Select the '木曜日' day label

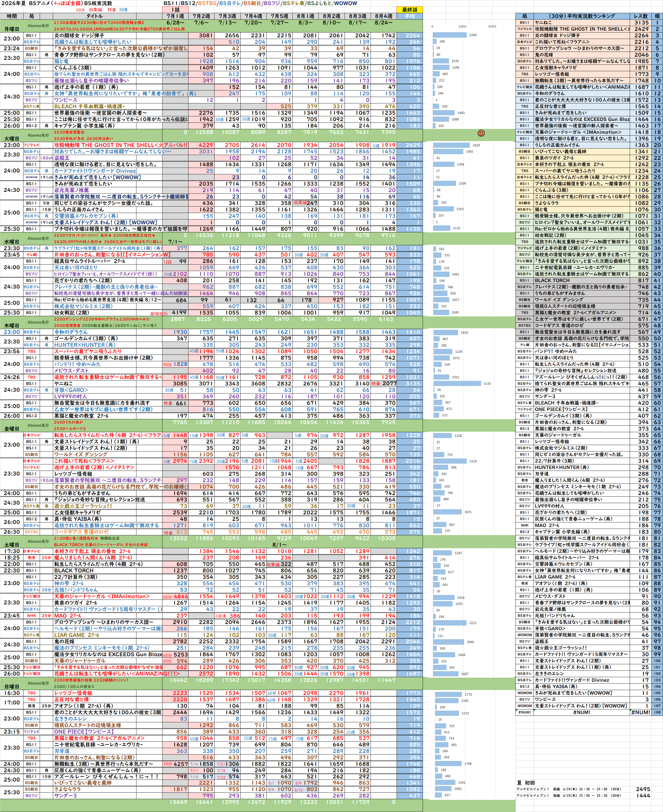pos(12,325)
